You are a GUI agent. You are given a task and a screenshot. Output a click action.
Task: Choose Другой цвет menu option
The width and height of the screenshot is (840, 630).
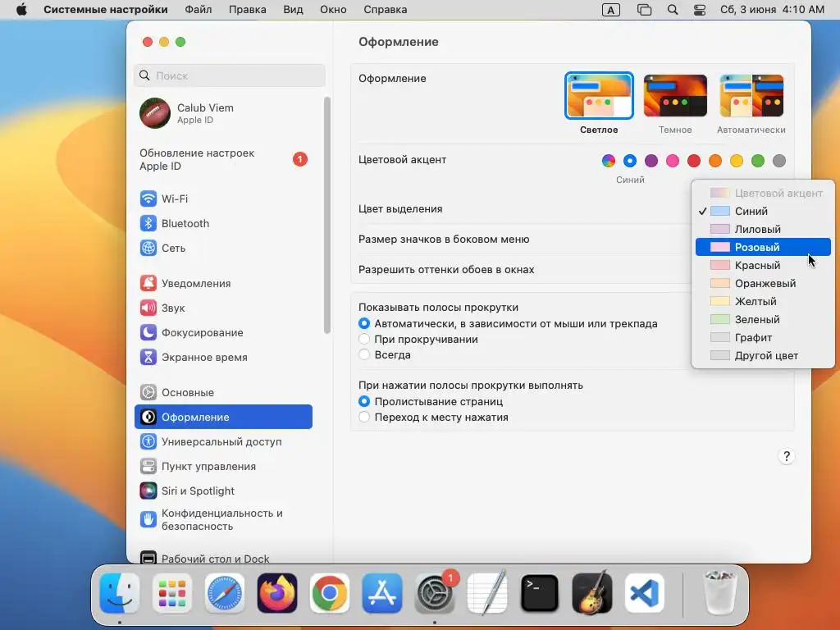pos(763,356)
